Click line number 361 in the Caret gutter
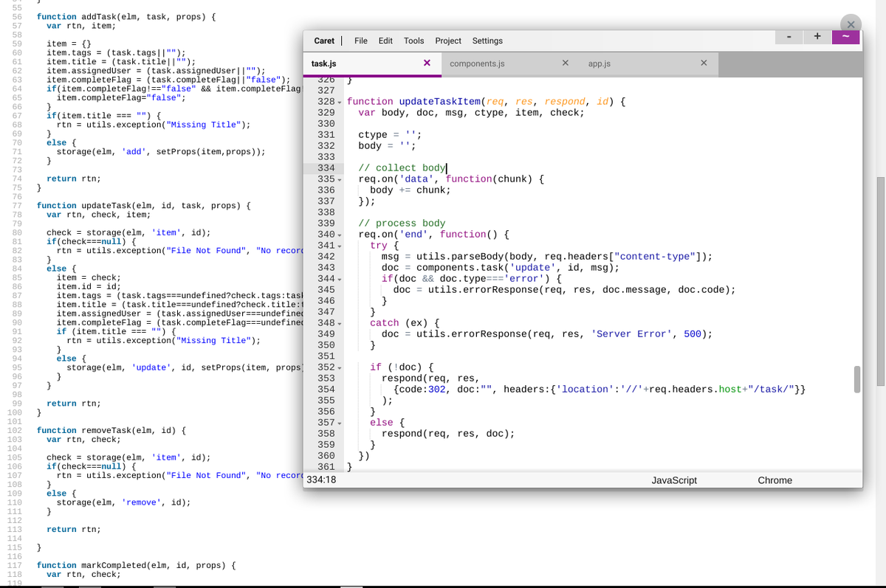886x588 pixels. click(x=326, y=467)
